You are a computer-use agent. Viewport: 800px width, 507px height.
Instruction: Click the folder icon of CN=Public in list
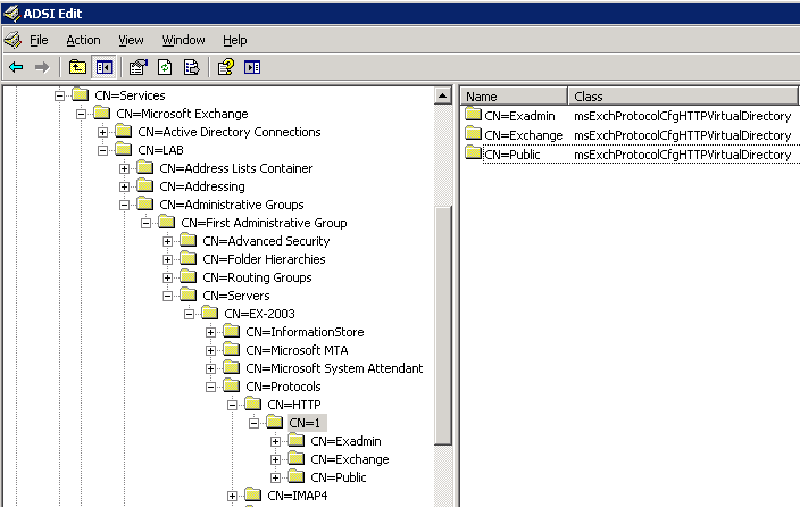(473, 153)
